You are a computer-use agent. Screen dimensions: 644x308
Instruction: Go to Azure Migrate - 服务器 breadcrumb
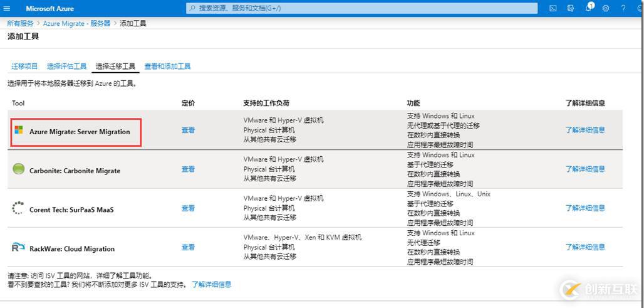pyautogui.click(x=77, y=23)
